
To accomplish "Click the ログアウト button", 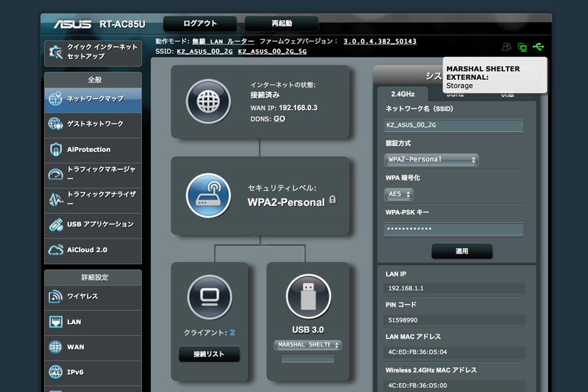I will coord(200,24).
